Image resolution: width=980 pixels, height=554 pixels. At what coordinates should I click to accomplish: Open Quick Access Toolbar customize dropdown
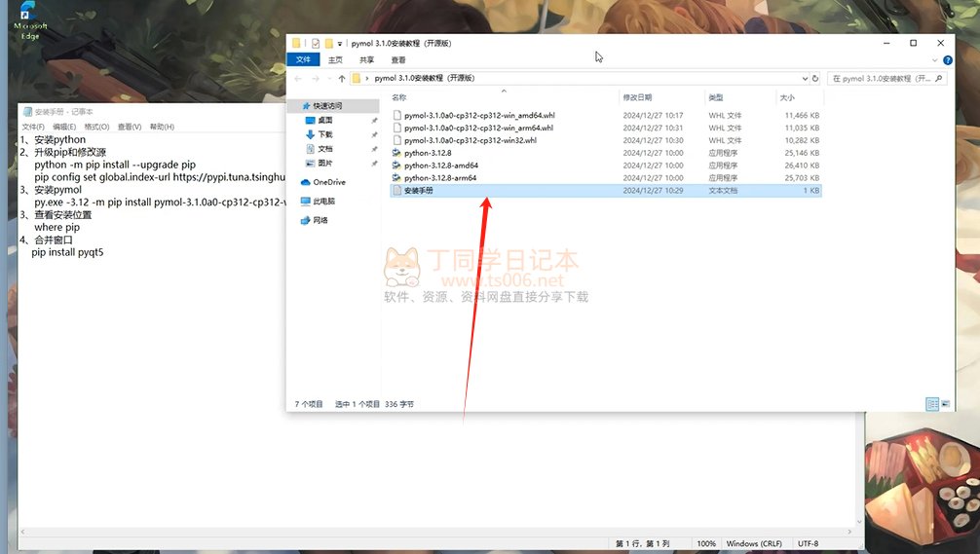[340, 44]
